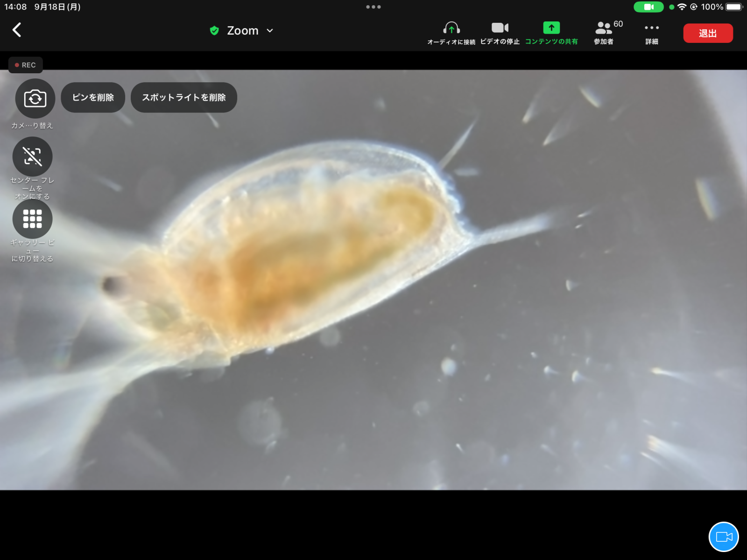Image resolution: width=747 pixels, height=560 pixels.
Task: Enable the センターフレーム center stage toggle
Action: [x=32, y=157]
